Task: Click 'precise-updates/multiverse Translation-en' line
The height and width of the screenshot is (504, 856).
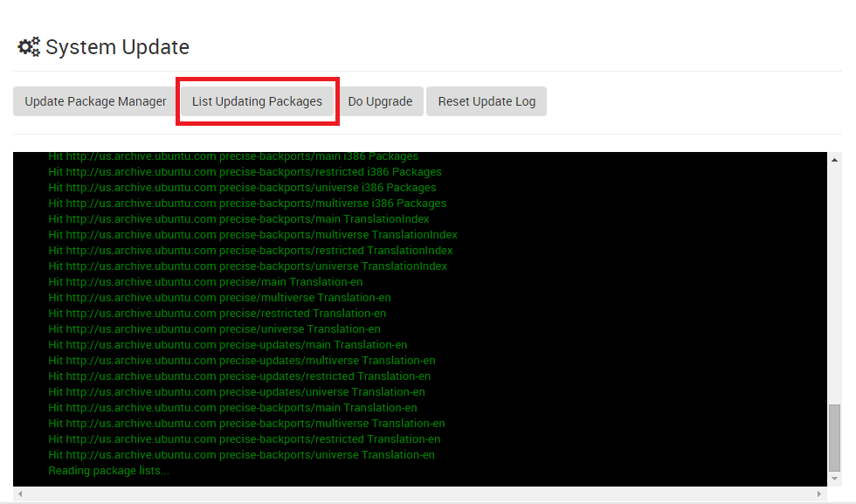Action: click(242, 361)
